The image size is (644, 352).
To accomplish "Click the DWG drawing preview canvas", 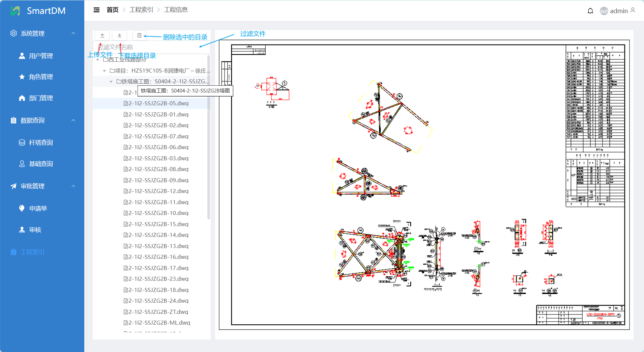I will pos(424,185).
